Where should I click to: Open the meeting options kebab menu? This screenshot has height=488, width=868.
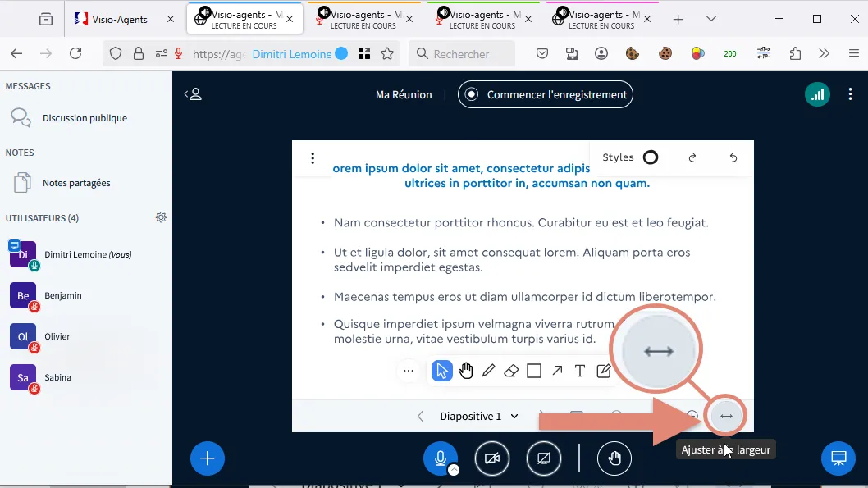point(850,94)
